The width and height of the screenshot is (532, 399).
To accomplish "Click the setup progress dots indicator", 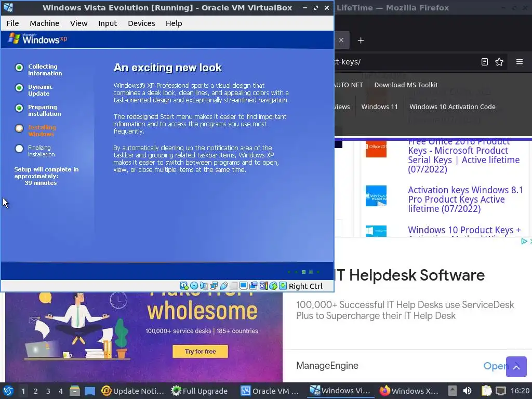I will click(x=303, y=272).
